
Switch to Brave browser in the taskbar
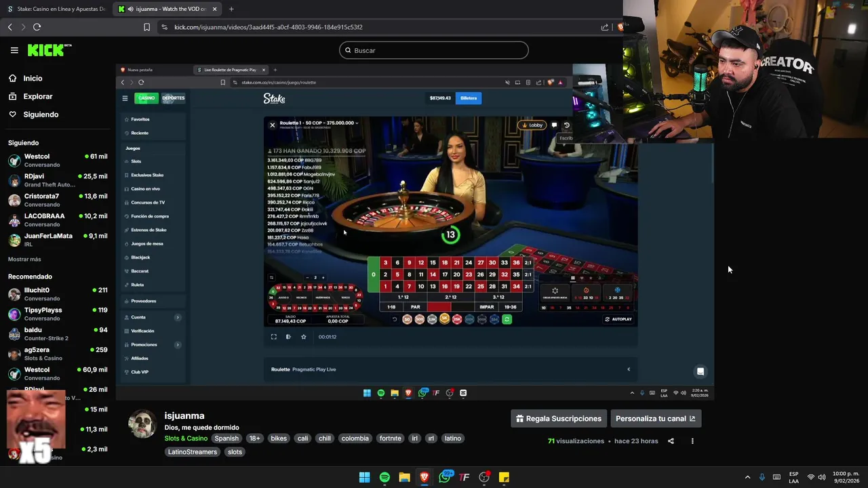425,477
